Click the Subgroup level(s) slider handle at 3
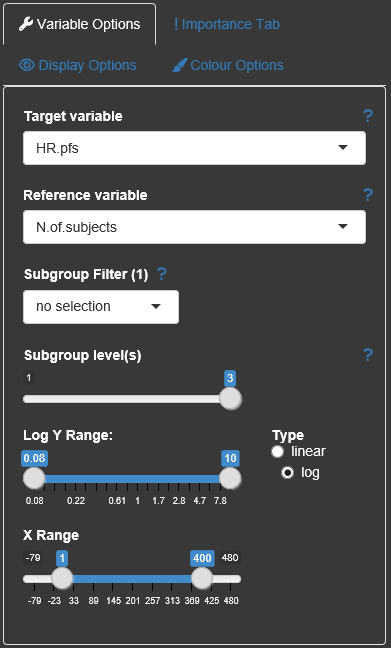This screenshot has height=648, width=391. [230, 399]
